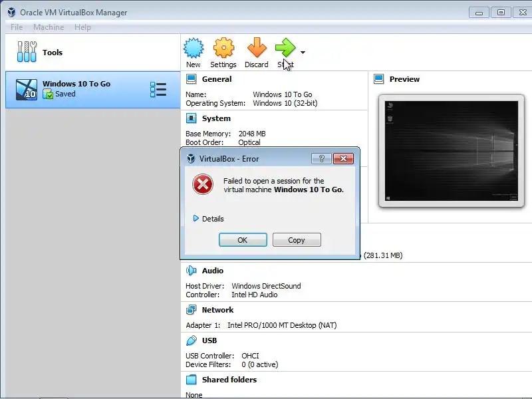The height and width of the screenshot is (399, 532).
Task: Open the Help menu
Action: click(82, 27)
